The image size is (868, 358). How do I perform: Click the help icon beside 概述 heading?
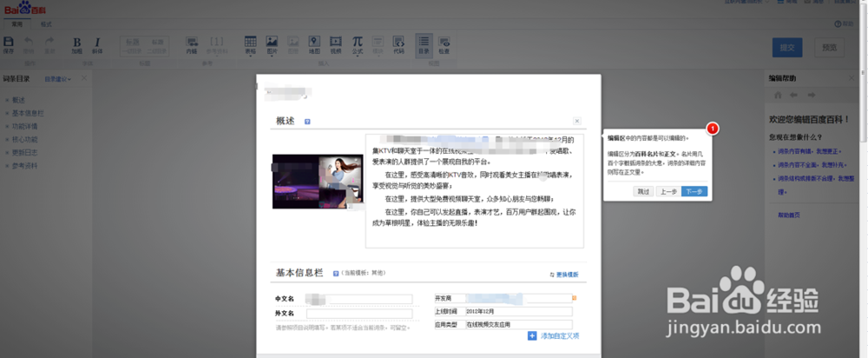pos(307,122)
